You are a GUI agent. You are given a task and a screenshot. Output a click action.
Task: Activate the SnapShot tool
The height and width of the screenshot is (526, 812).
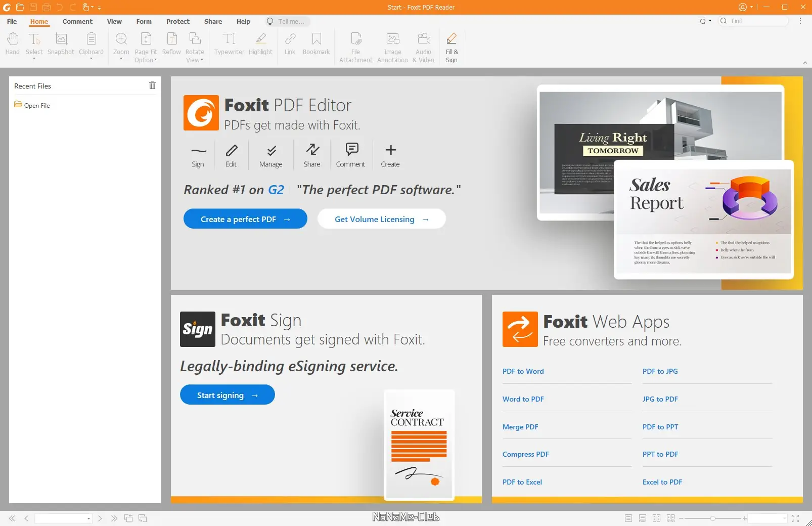point(61,43)
